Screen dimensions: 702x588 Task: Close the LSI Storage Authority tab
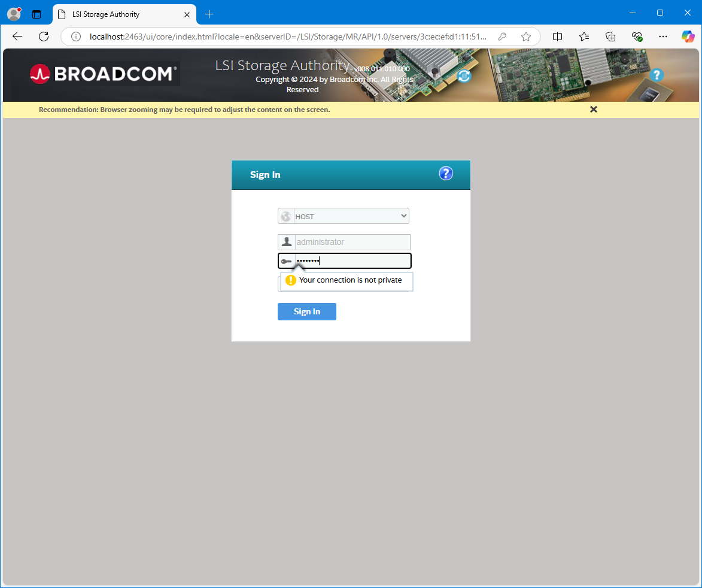click(187, 14)
